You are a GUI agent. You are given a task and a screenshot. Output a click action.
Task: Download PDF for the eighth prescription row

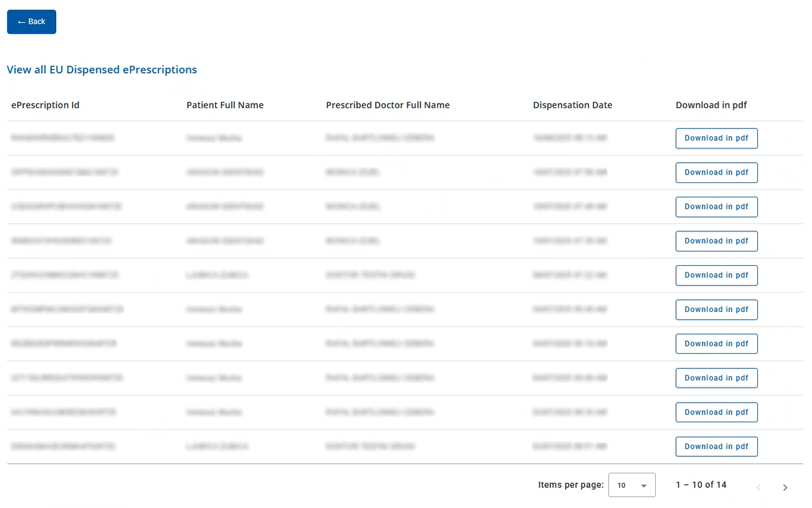click(716, 378)
